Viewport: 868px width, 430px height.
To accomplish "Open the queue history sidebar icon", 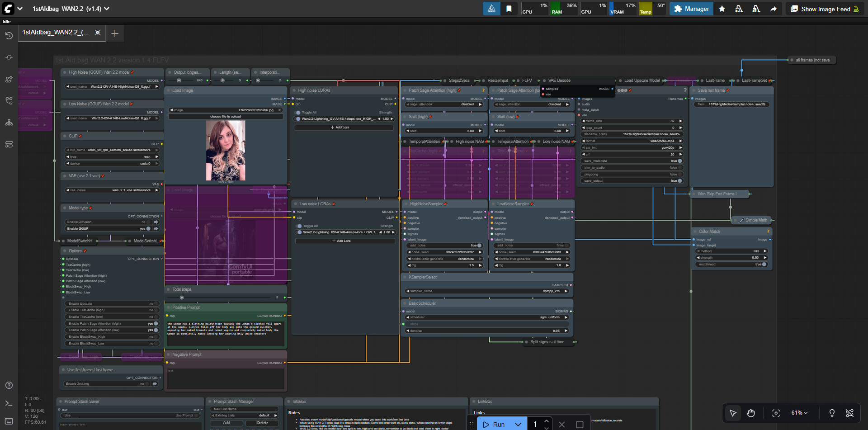I will (9, 36).
